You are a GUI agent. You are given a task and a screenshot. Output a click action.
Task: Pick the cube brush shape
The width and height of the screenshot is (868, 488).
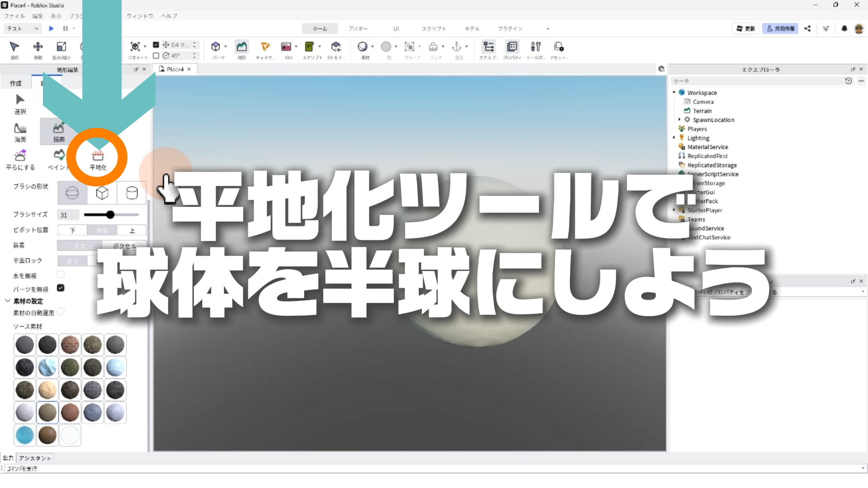[102, 193]
